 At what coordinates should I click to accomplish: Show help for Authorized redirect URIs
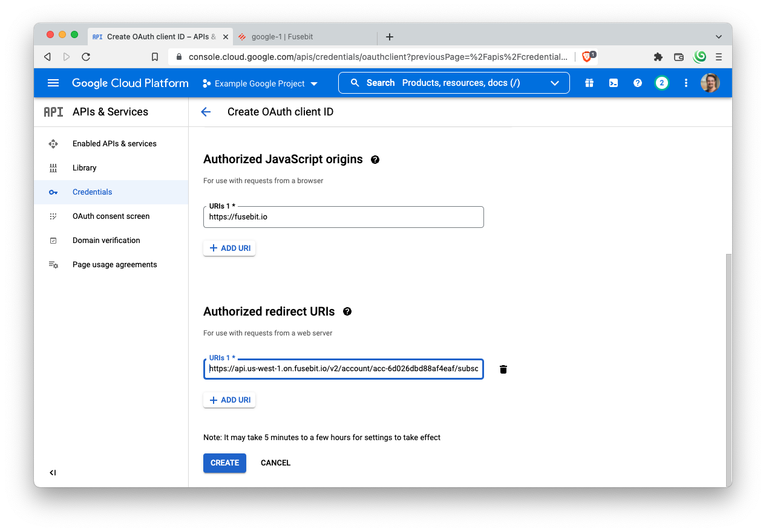(x=347, y=312)
